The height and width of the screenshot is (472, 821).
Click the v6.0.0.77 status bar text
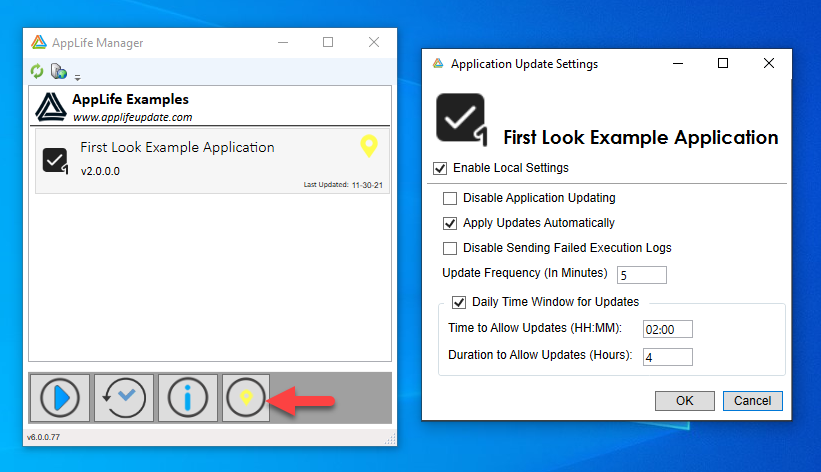43,437
